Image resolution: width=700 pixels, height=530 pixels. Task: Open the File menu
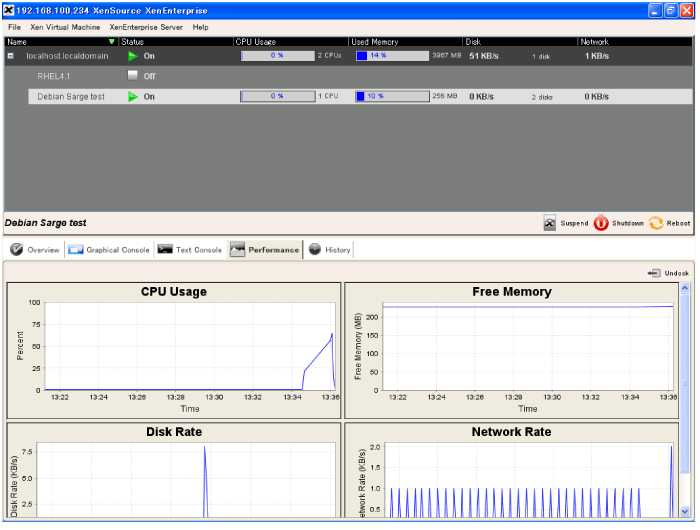coord(14,27)
